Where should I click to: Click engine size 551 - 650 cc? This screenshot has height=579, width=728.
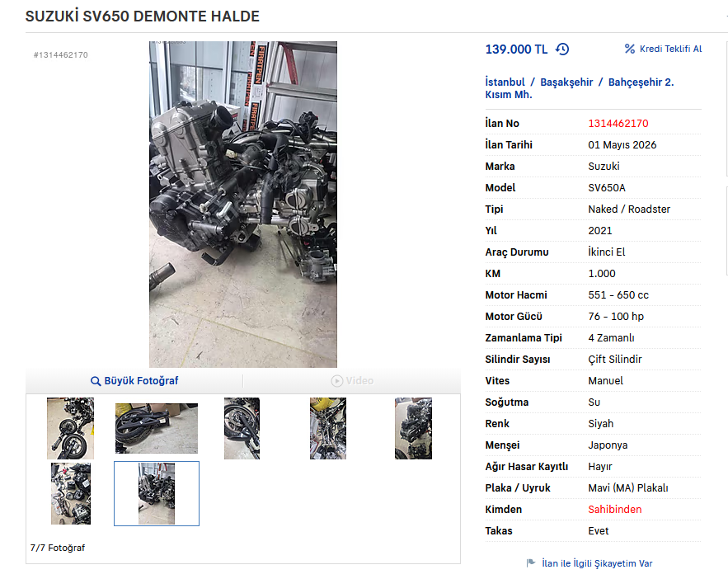pyautogui.click(x=618, y=294)
